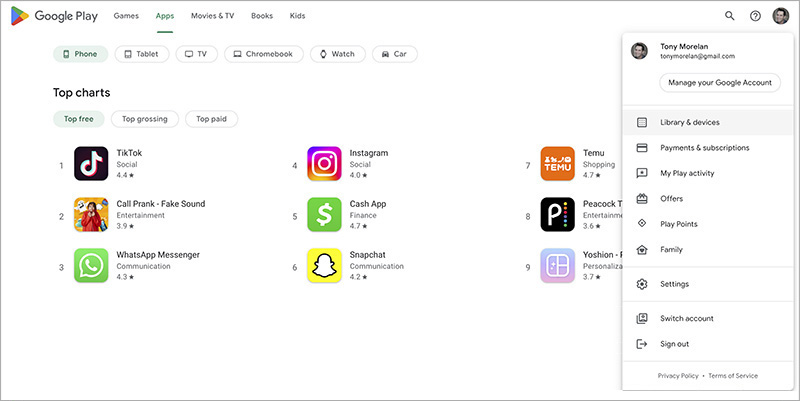Open My Play activity menu entry
Viewport: 800px width, 401px height.
[708, 173]
